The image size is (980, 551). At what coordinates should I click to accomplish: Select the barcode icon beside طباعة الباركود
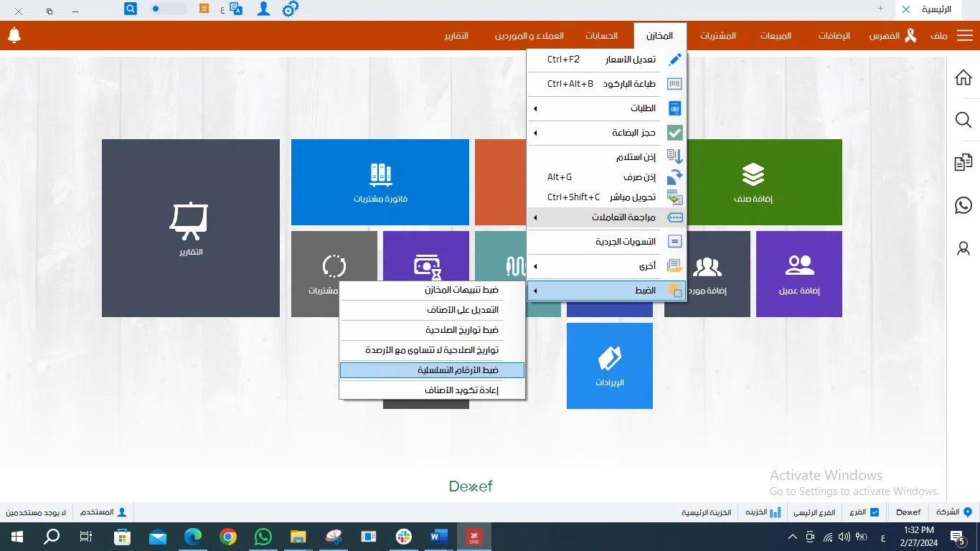point(674,84)
